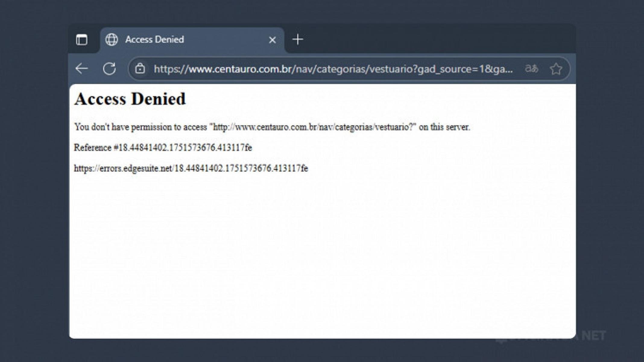Viewport: 644px width, 362px height.
Task: Close the Access Denied tab
Action: (272, 40)
